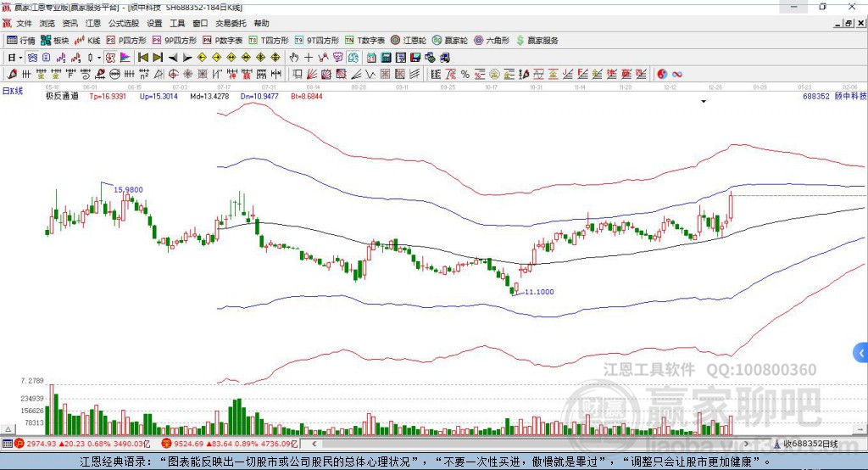Open the calendar icon tool
Viewport: 868px width, 470px height.
(x=371, y=58)
